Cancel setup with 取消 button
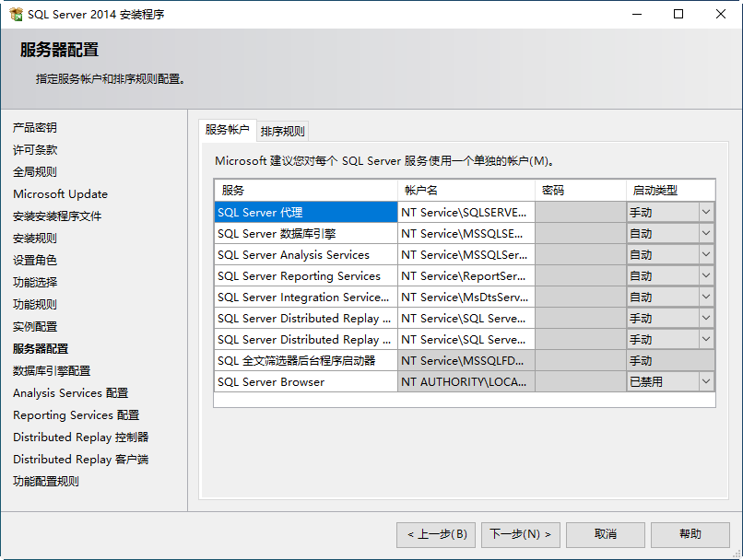 (605, 534)
